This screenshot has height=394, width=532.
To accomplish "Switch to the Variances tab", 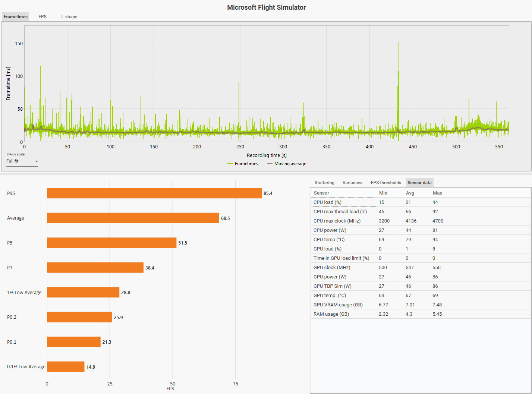I will click(352, 183).
